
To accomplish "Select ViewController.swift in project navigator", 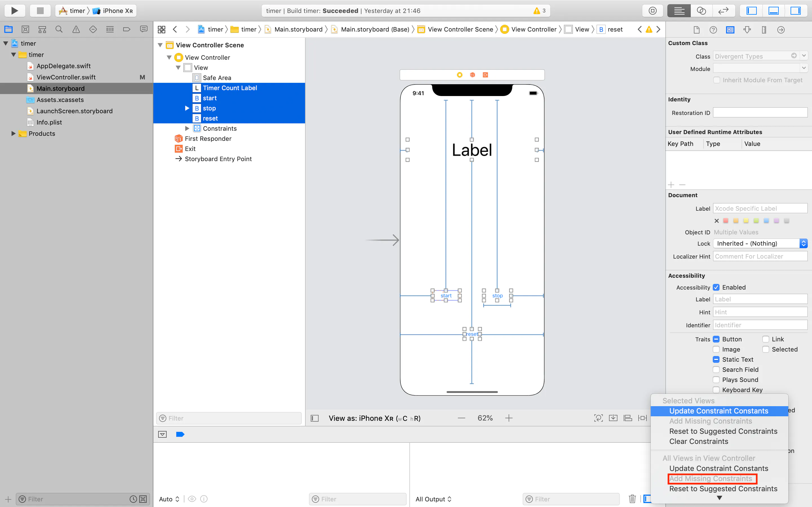I will pyautogui.click(x=66, y=77).
